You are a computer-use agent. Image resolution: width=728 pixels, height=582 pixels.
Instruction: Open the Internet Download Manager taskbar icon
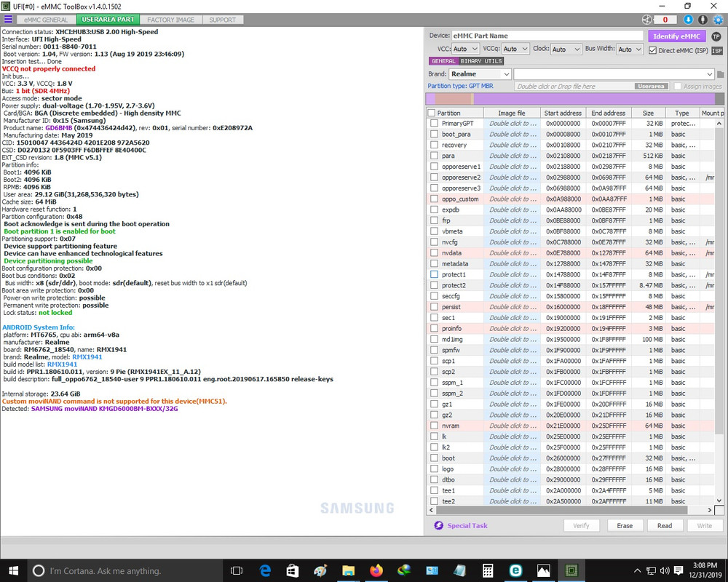click(x=404, y=570)
